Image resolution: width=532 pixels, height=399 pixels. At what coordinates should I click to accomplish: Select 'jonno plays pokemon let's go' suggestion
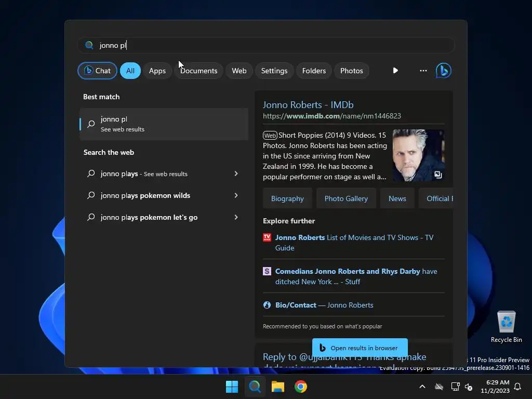click(164, 217)
